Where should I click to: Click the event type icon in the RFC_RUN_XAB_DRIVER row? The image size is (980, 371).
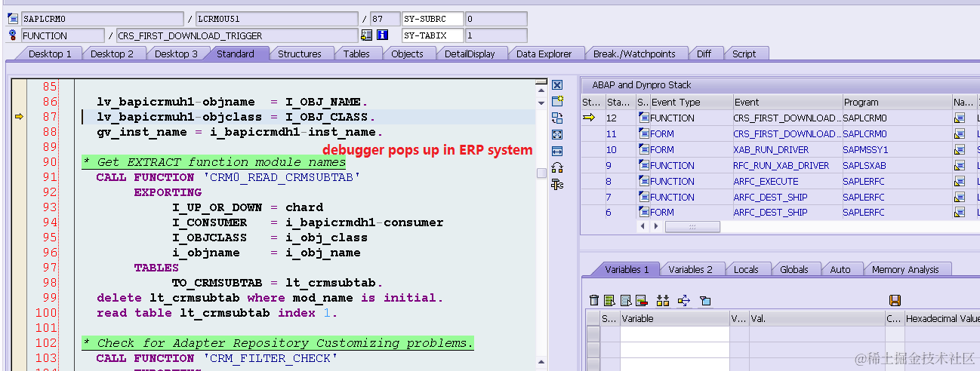tap(644, 165)
